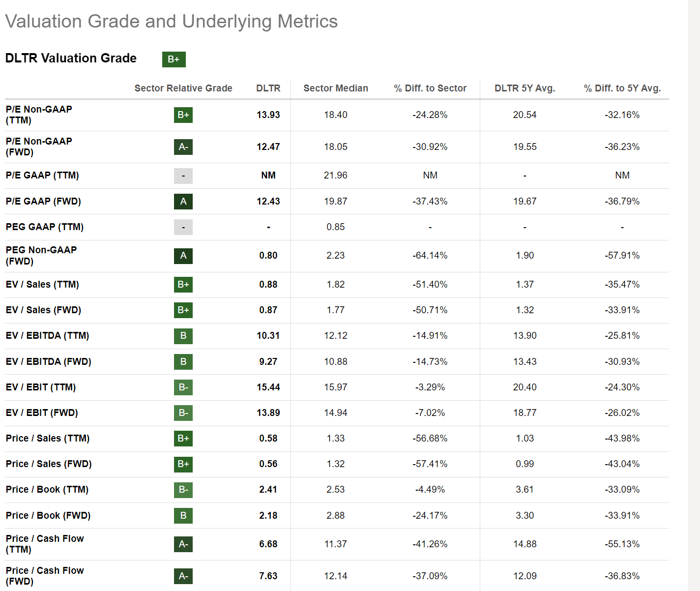This screenshot has height=591, width=700.
Task: Click the % Diff. to 5Y Avg. column header
Action: click(622, 89)
